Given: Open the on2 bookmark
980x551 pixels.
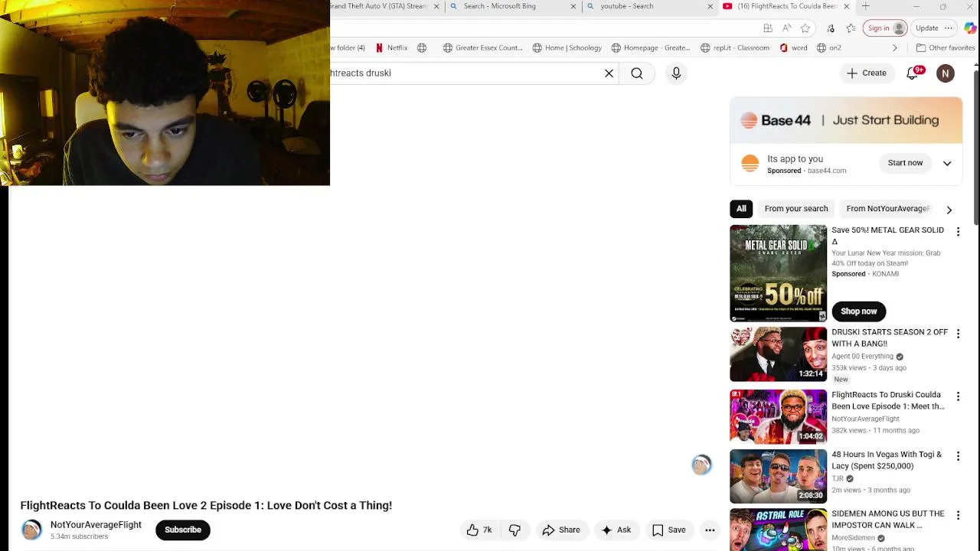Looking at the screenshot, I should click(x=828, y=47).
